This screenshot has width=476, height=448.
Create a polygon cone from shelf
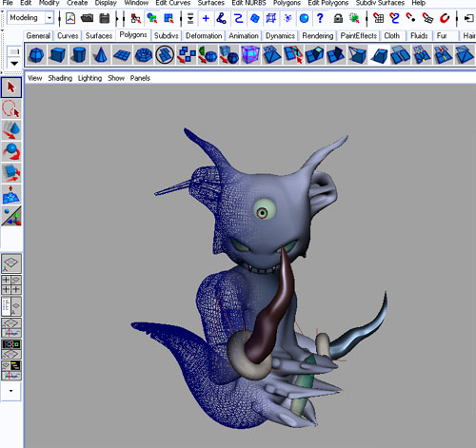point(101,55)
